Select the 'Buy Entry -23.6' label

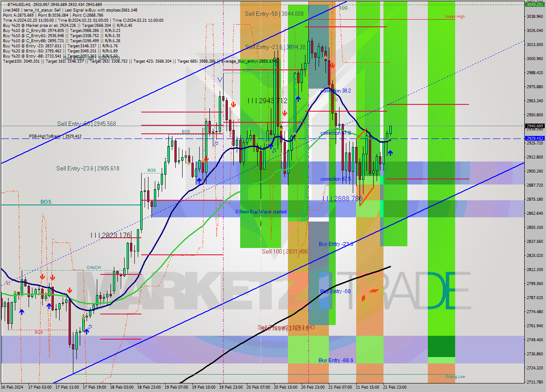(x=336, y=244)
